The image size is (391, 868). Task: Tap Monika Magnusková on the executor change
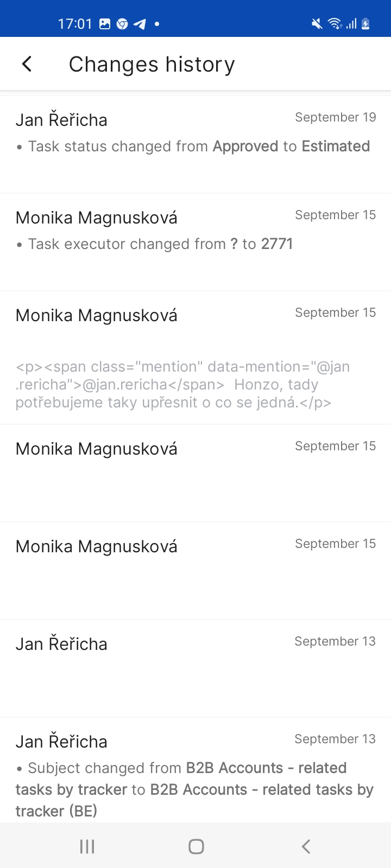[97, 218]
